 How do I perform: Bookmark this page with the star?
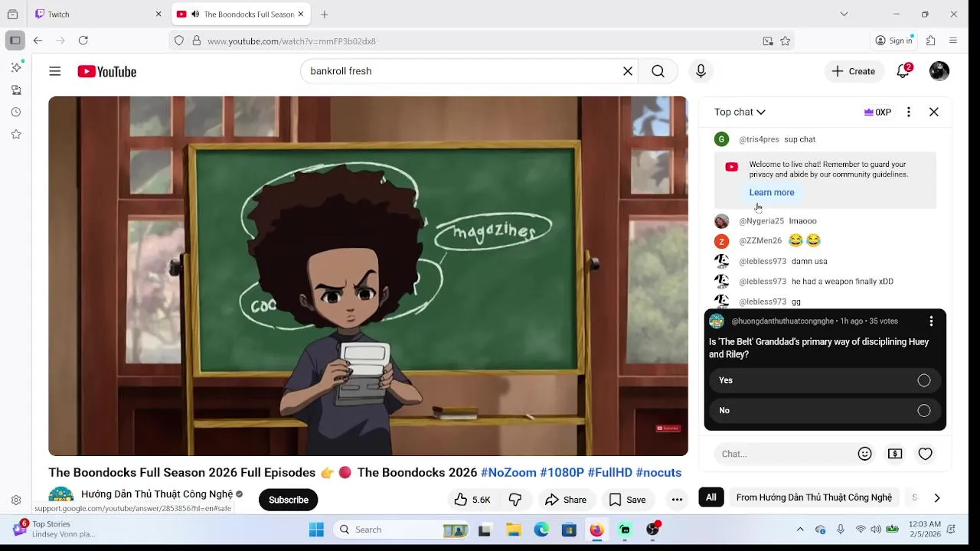click(785, 41)
